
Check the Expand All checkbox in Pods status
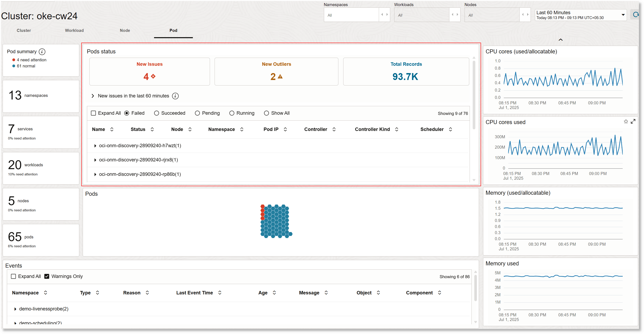click(93, 113)
